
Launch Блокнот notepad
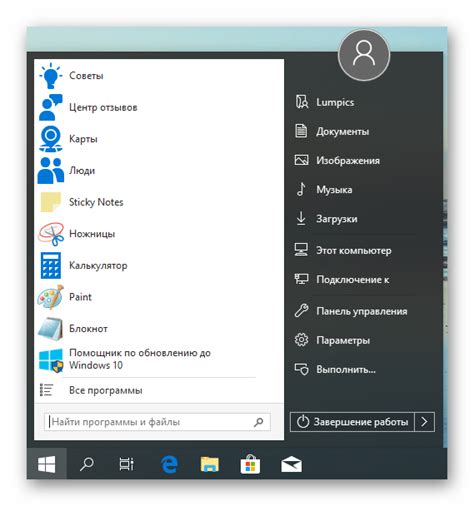click(x=50, y=329)
